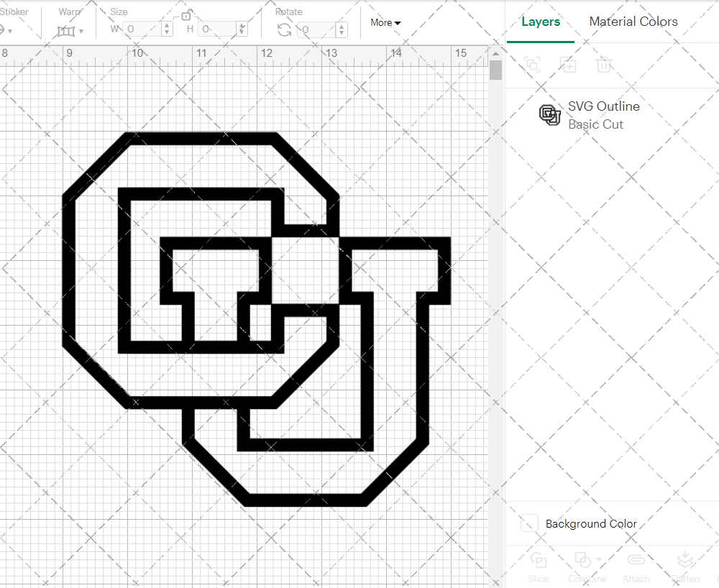719x588 pixels.
Task: Click the Width size input field
Action: pyautogui.click(x=142, y=29)
